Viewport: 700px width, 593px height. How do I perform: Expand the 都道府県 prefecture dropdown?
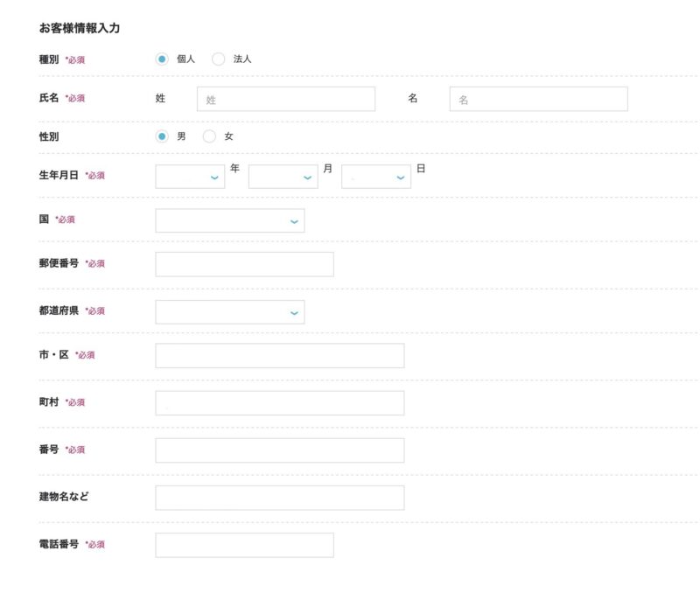tap(230, 312)
